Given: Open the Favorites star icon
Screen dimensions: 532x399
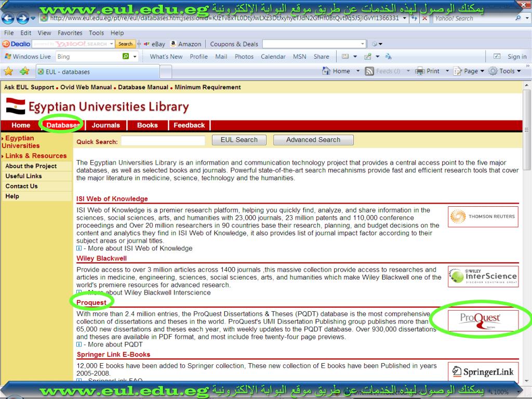Looking at the screenshot, I should tap(8, 71).
